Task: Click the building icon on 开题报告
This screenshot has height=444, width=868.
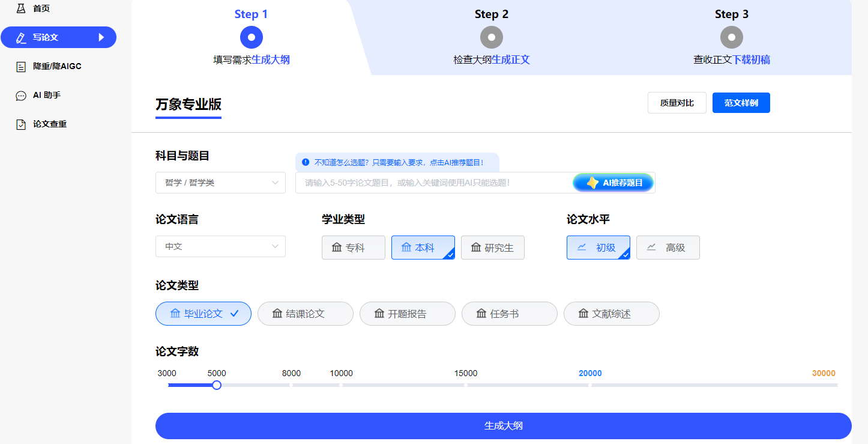Action: pyautogui.click(x=379, y=314)
